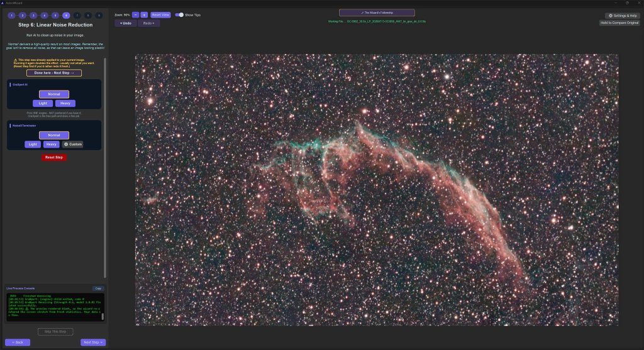This screenshot has height=350, width=644.
Task: Hold to Compare Original button
Action: pos(619,23)
